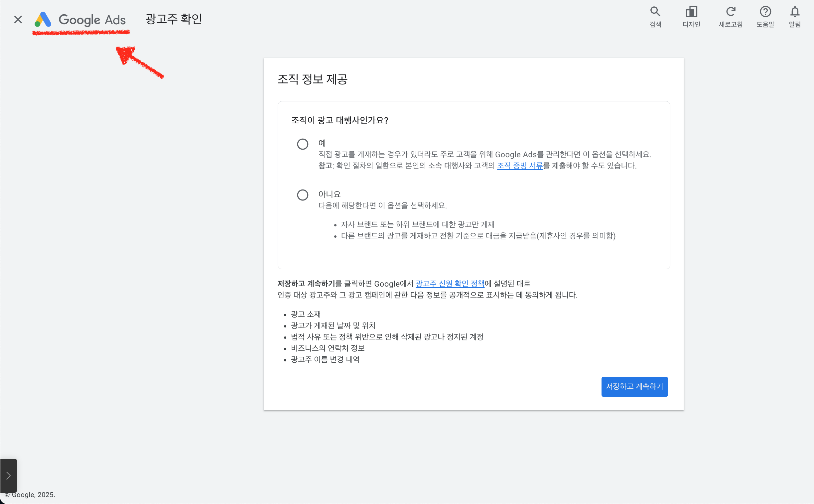814x504 pixels.
Task: Click the '광고주 확인' page title
Action: [174, 19]
